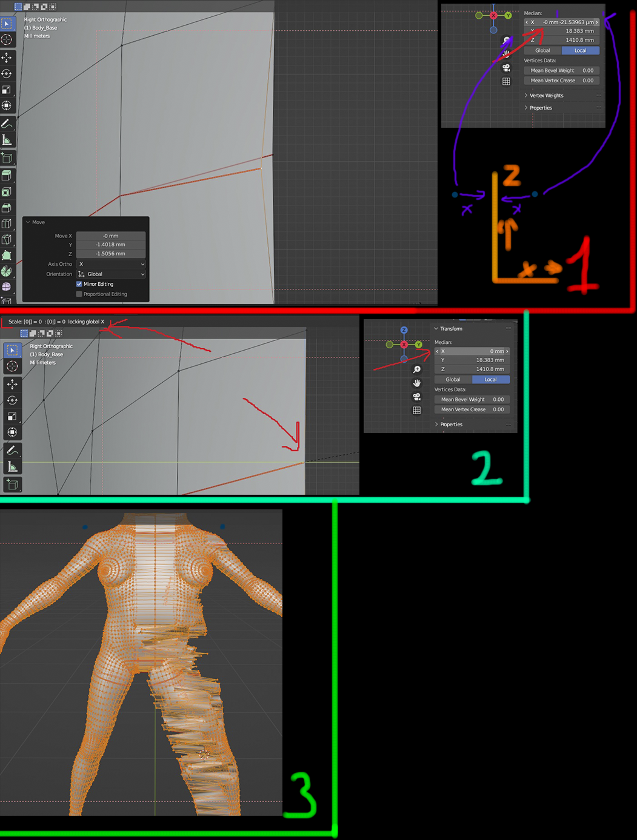The height and width of the screenshot is (840, 637).
Task: Open the Orientation Global dropdown
Action: click(111, 274)
